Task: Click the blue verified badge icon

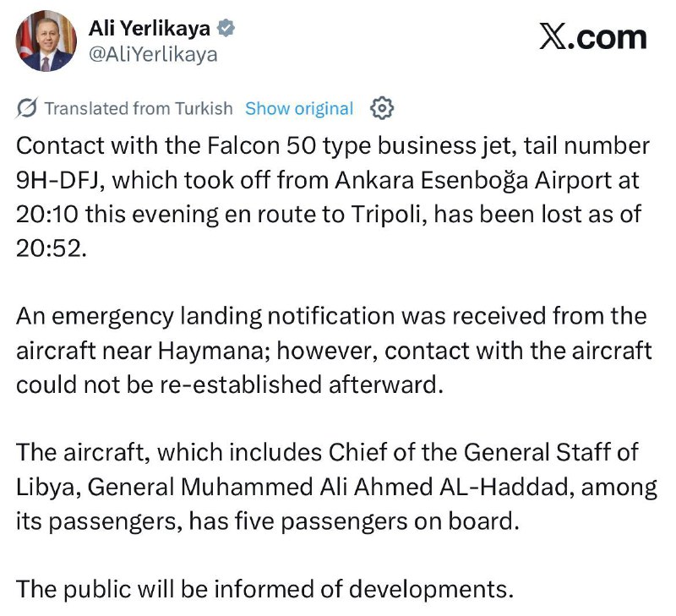Action: (x=226, y=29)
